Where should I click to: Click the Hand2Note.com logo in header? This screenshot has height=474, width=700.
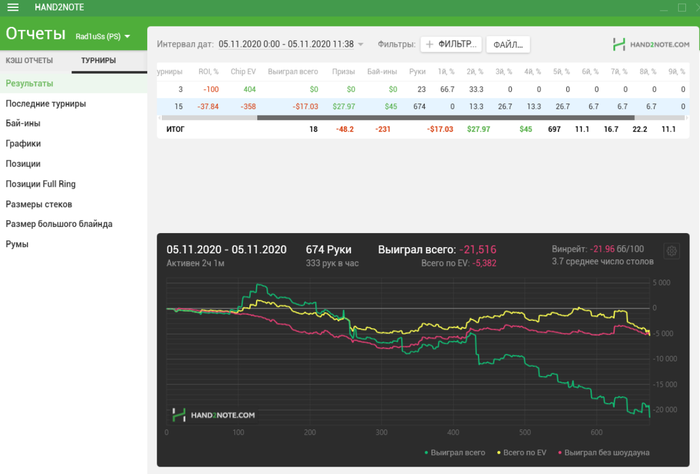pyautogui.click(x=651, y=44)
